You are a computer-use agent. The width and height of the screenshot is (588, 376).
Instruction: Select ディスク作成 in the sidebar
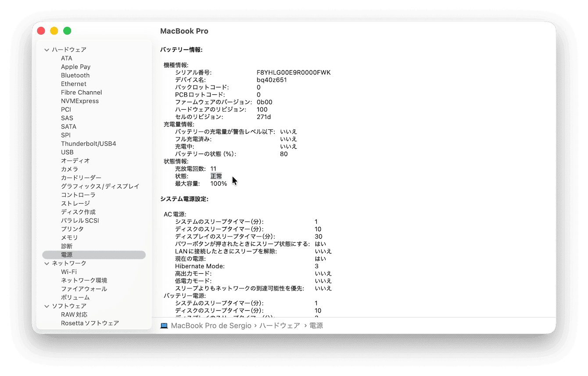[78, 212]
